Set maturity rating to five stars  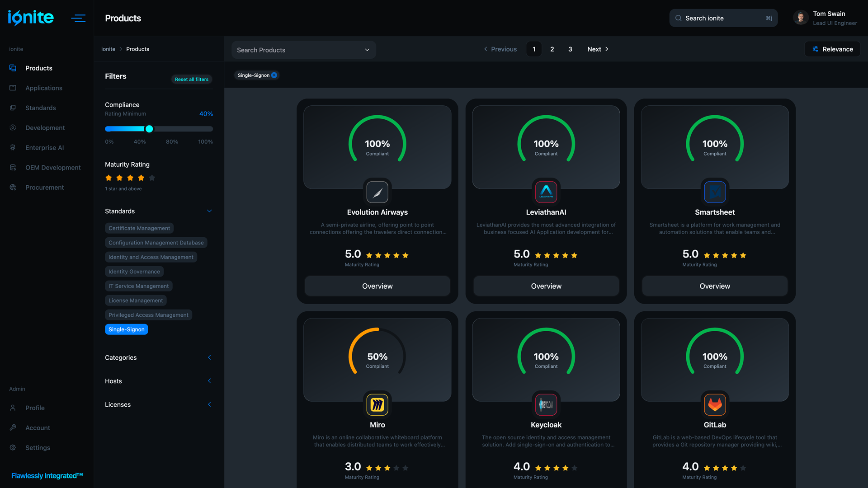[x=152, y=178]
